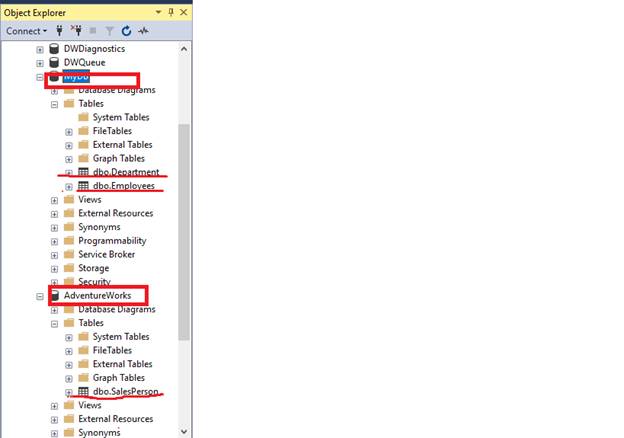This screenshot has height=438, width=624.
Task: Click the Programmability folder icon
Action: pyautogui.click(x=69, y=240)
